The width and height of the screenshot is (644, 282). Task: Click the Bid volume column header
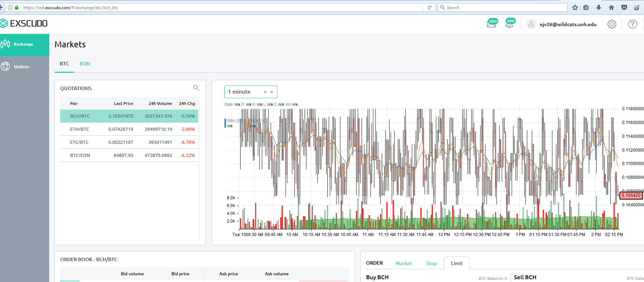132,274
